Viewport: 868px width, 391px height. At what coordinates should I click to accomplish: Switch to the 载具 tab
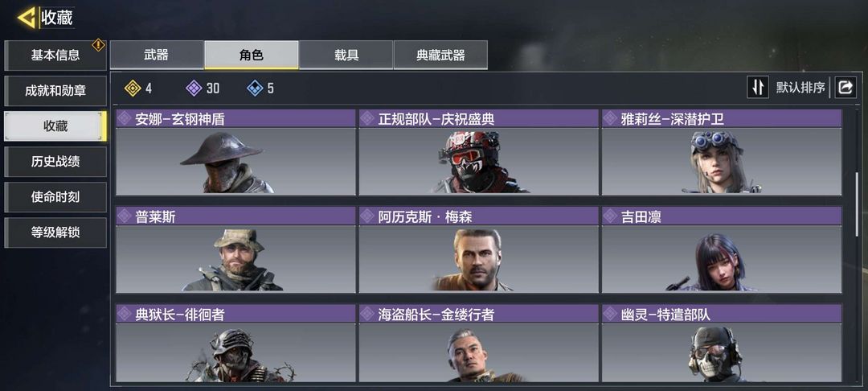346,55
